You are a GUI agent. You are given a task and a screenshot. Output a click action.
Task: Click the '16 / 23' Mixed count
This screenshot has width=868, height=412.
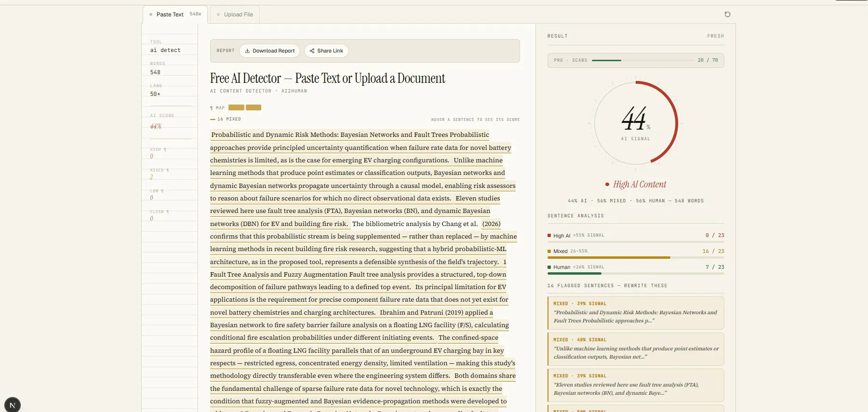point(713,251)
